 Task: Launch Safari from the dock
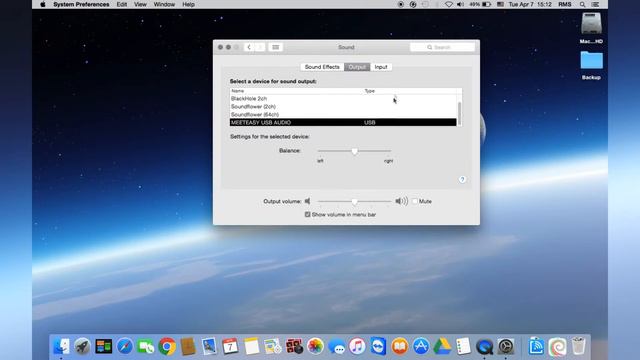[125, 346]
